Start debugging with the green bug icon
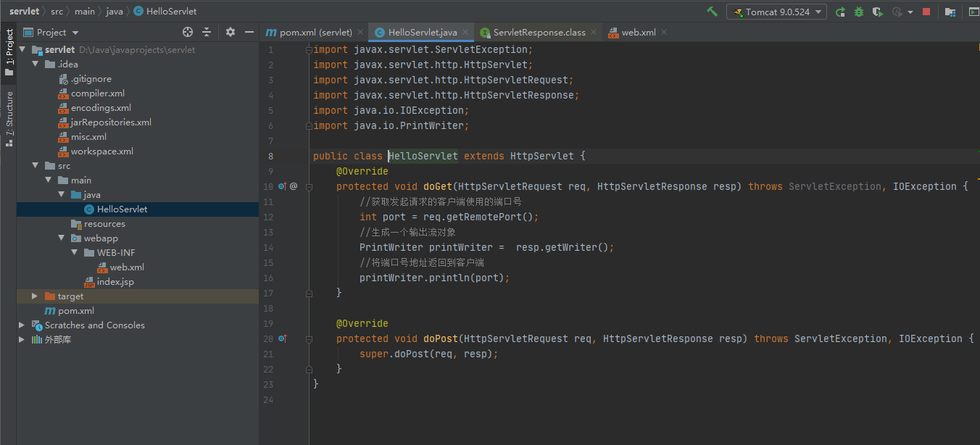 (x=859, y=12)
